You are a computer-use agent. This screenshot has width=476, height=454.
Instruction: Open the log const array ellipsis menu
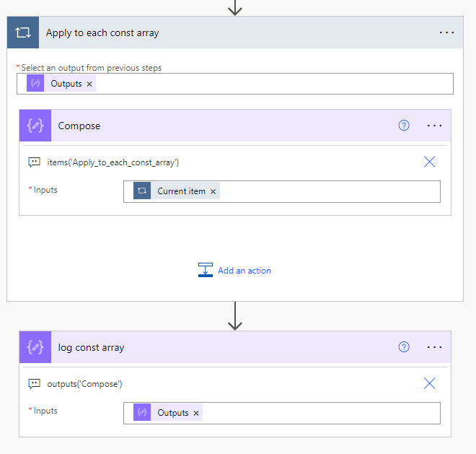(x=434, y=347)
